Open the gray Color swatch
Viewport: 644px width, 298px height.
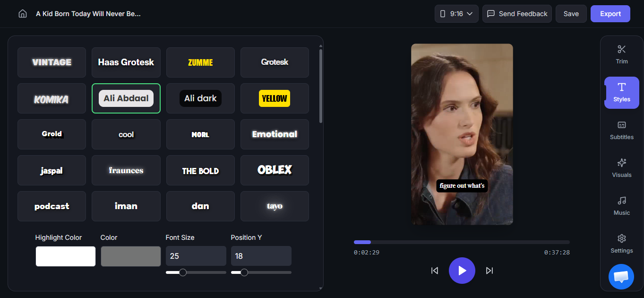coord(131,256)
